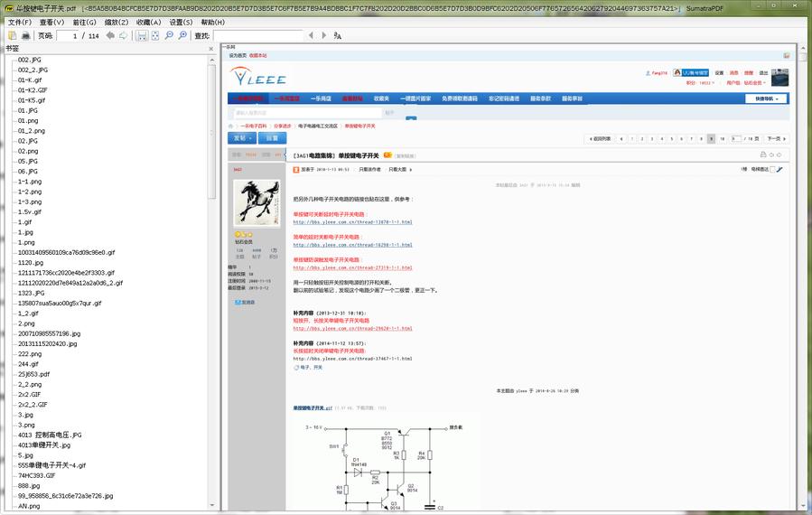
Task: Select bookmark 4013 控制高电压.JPG
Action: [50, 435]
